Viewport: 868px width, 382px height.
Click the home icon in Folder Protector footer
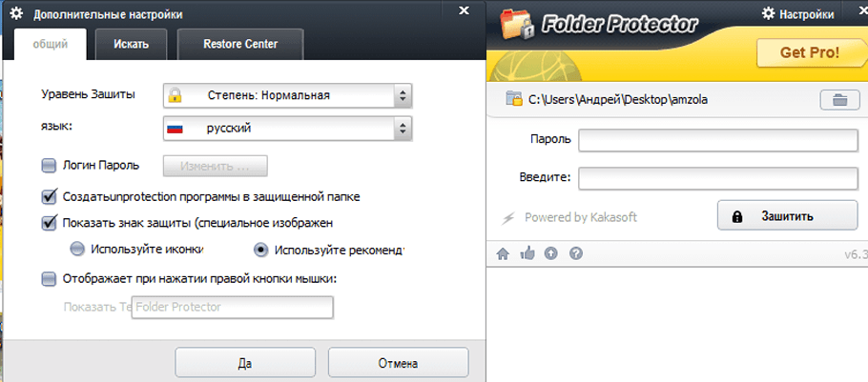pyautogui.click(x=503, y=254)
